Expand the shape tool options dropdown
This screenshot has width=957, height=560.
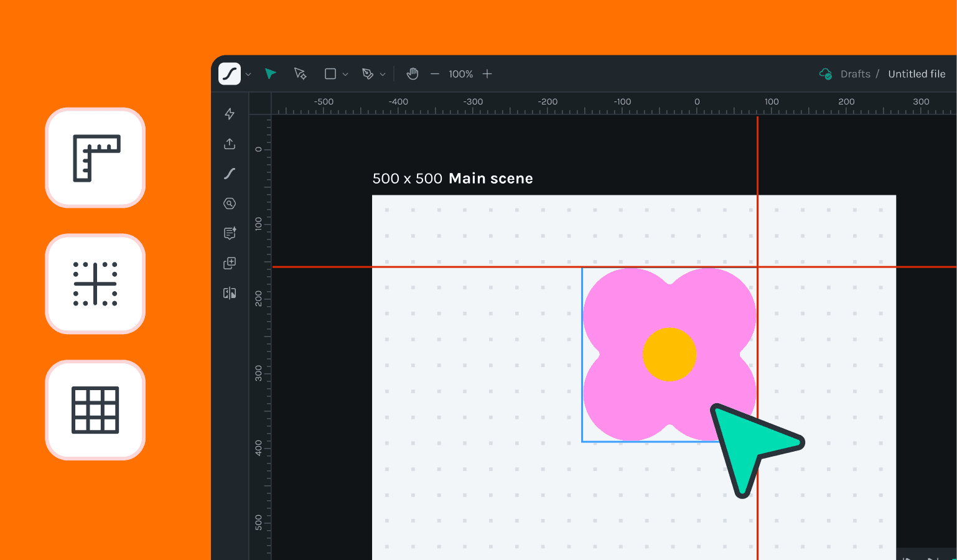[x=346, y=73]
